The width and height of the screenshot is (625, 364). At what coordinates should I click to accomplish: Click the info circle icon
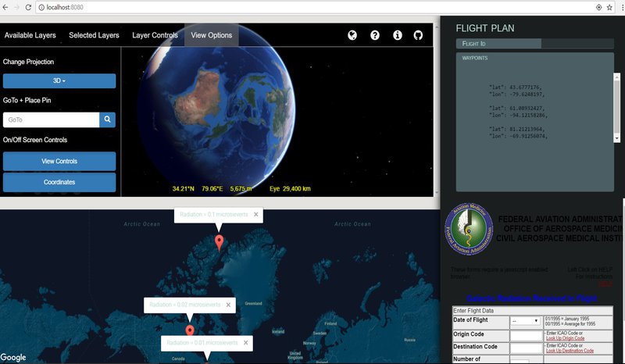tap(397, 35)
